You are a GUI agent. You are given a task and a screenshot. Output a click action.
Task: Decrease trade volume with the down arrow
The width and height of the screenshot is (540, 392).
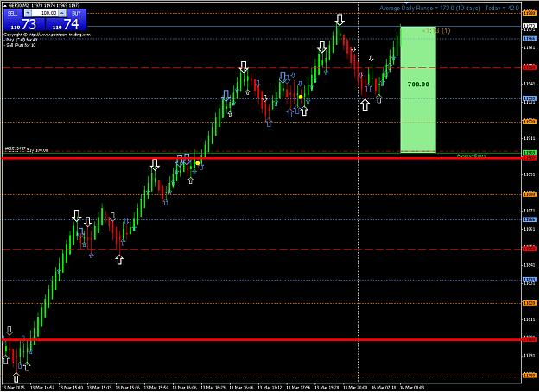pos(28,13)
